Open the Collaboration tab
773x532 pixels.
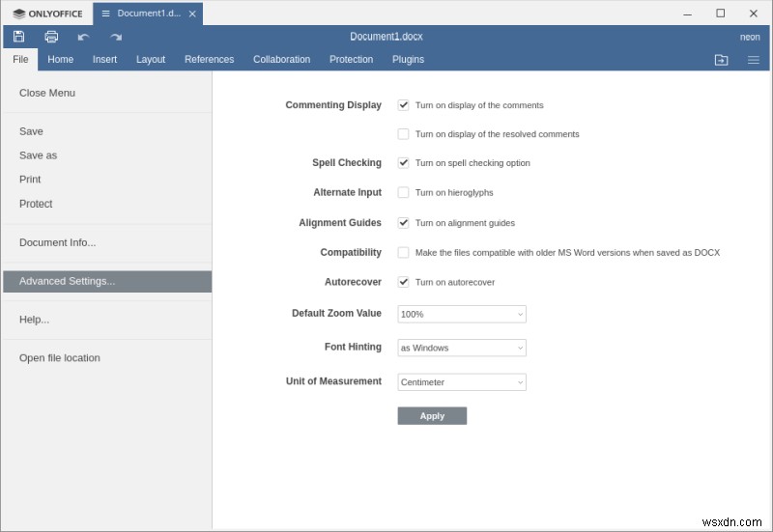tap(282, 60)
